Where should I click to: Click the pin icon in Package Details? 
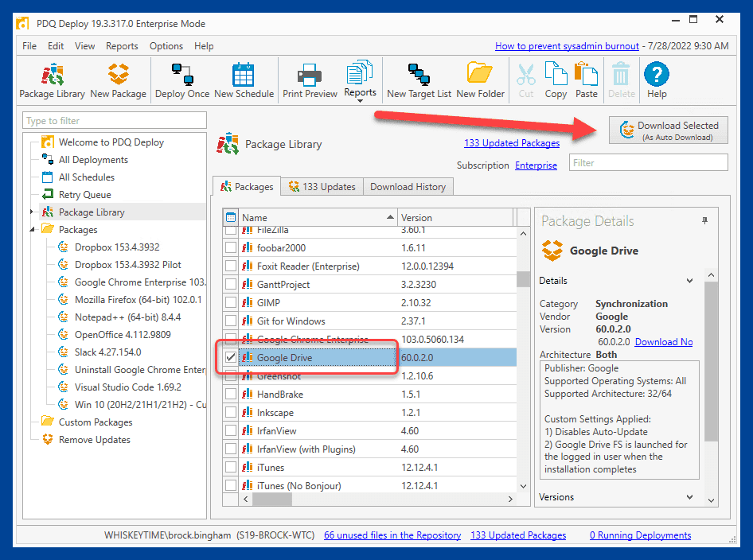point(704,220)
